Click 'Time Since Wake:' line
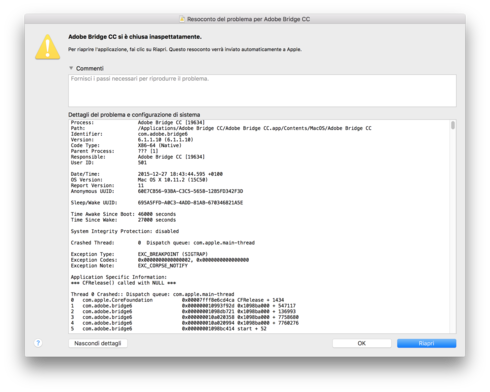Image resolution: width=490 pixels, height=392 pixels. tap(123, 220)
